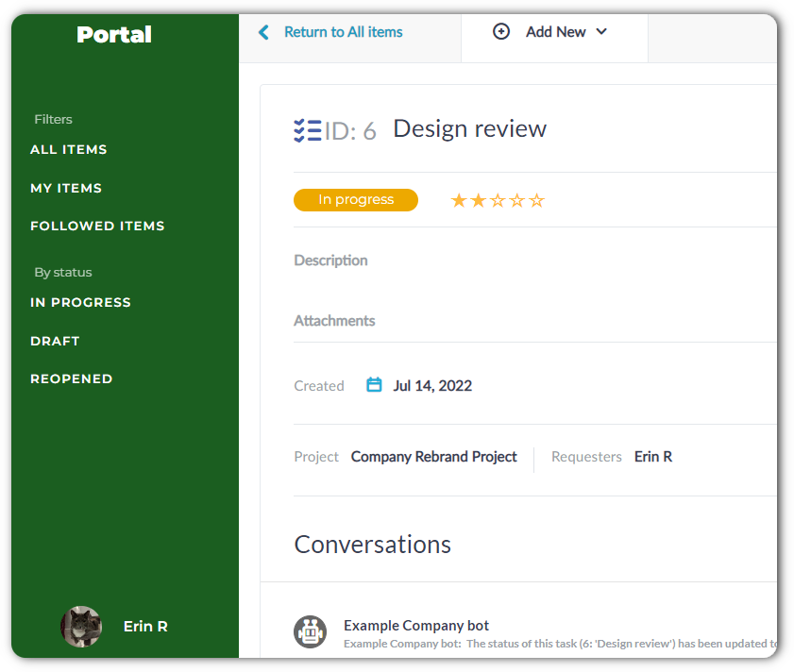Image resolution: width=794 pixels, height=672 pixels.
Task: Show Followed Items in the sidebar
Action: tap(97, 227)
